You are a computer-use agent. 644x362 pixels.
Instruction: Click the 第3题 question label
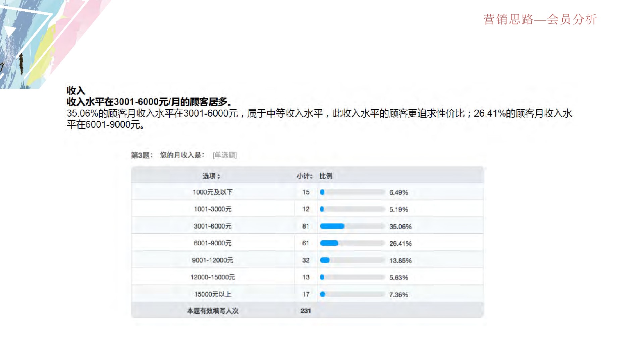141,155
